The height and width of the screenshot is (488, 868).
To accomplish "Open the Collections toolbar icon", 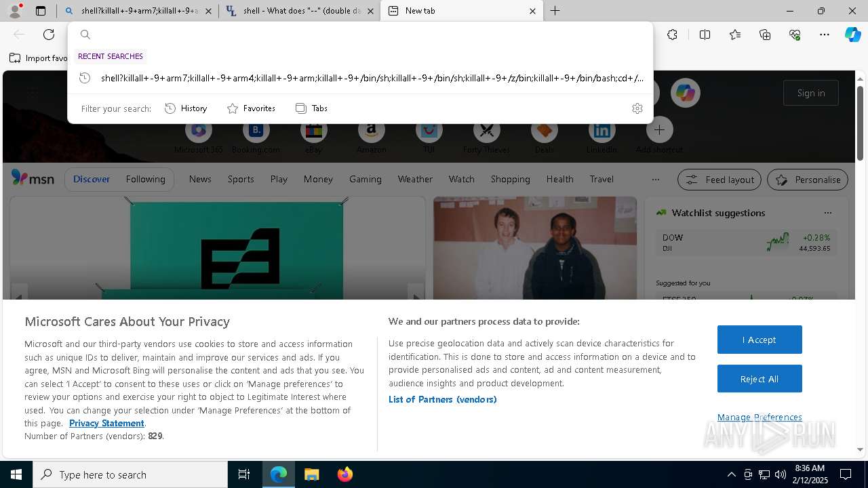I will coord(765,35).
